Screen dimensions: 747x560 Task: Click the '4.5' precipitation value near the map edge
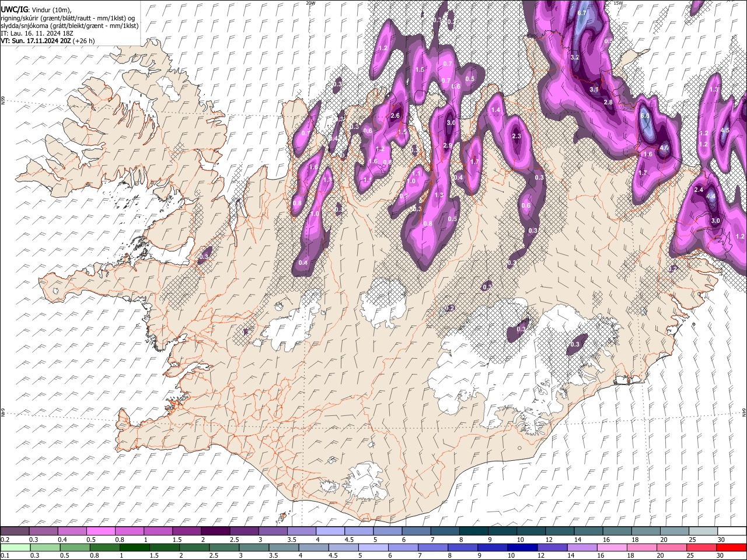[725, 130]
